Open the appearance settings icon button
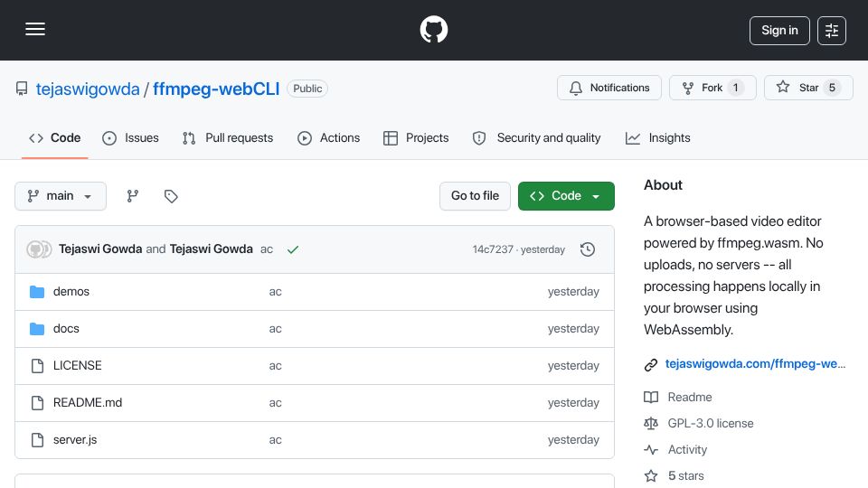Viewport: 868px width, 488px height. tap(832, 31)
